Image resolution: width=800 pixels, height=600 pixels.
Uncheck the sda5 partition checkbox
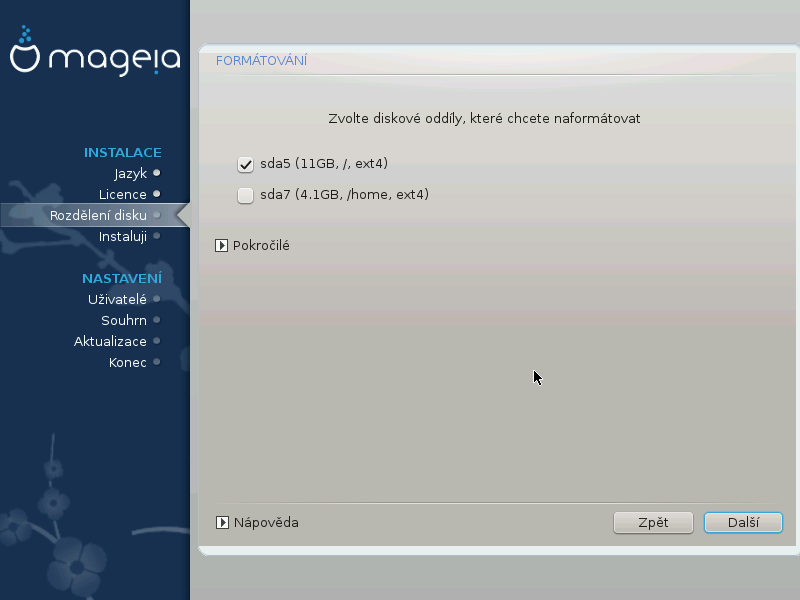[x=245, y=164]
